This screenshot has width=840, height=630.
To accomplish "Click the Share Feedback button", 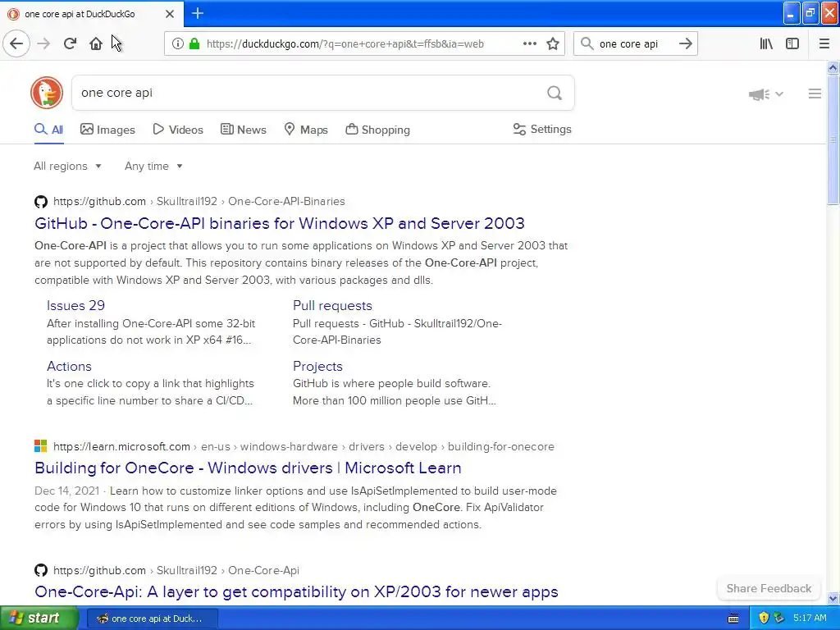I will pos(769,588).
